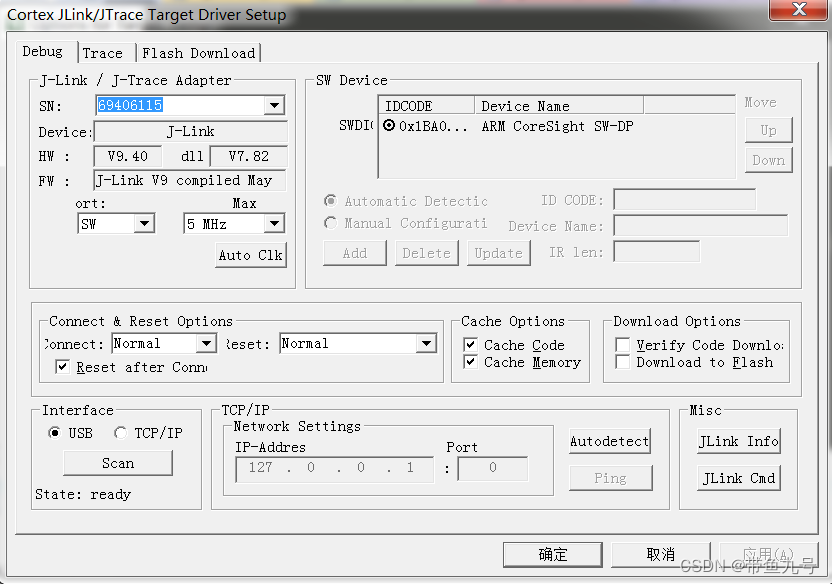
Task: Expand the SN serial number dropdown
Action: [274, 105]
